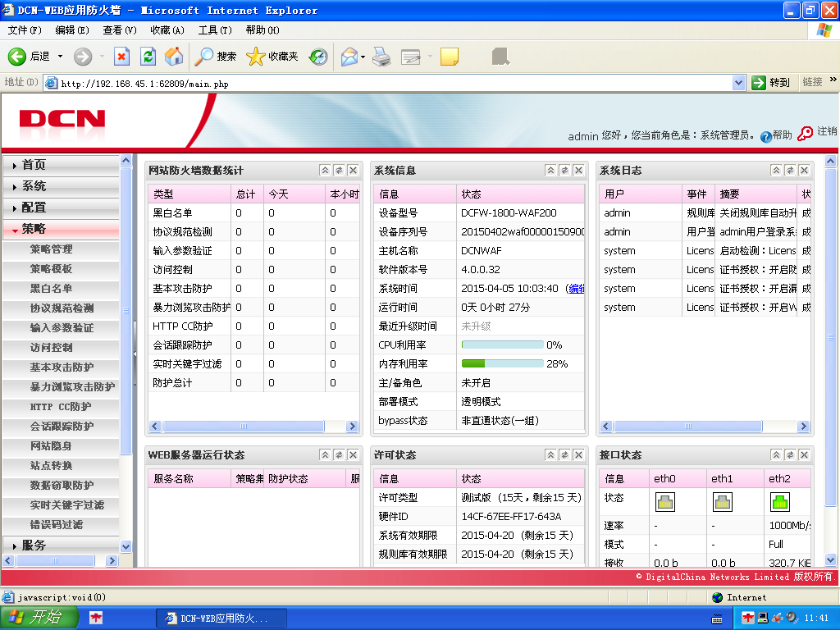The width and height of the screenshot is (840, 630).
Task: Refresh the 系统信息 panel
Action: pyautogui.click(x=564, y=171)
